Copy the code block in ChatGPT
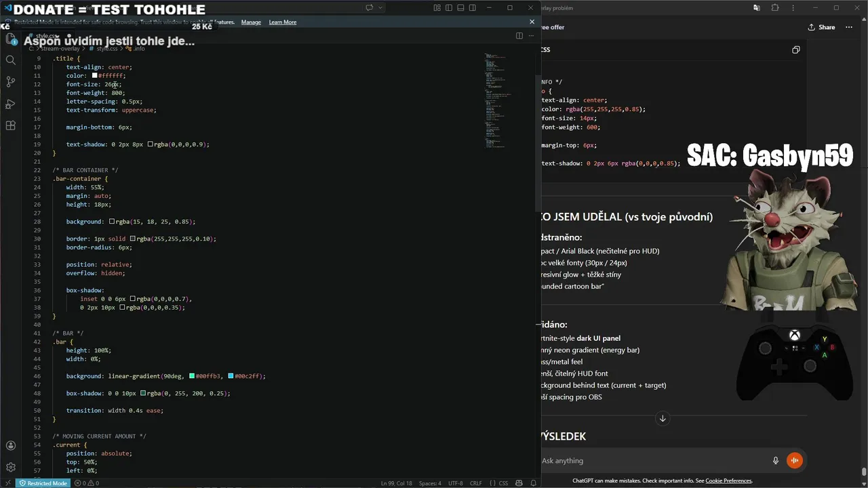The image size is (868, 488). tap(796, 49)
